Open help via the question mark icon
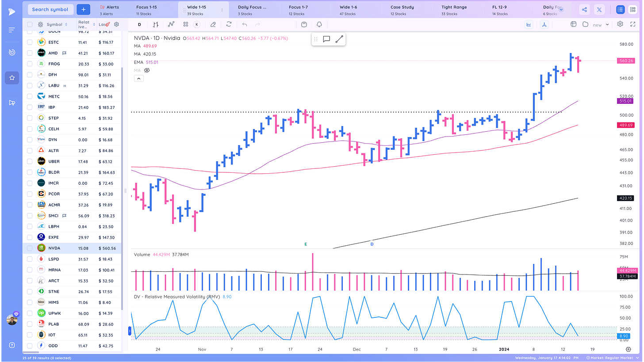Viewport: 644px width, 362px height. point(11,345)
